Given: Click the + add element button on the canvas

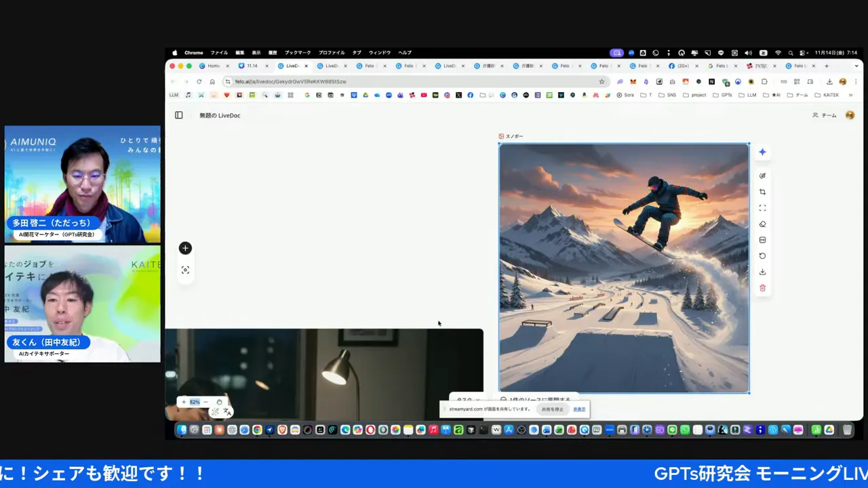Looking at the screenshot, I should [185, 248].
